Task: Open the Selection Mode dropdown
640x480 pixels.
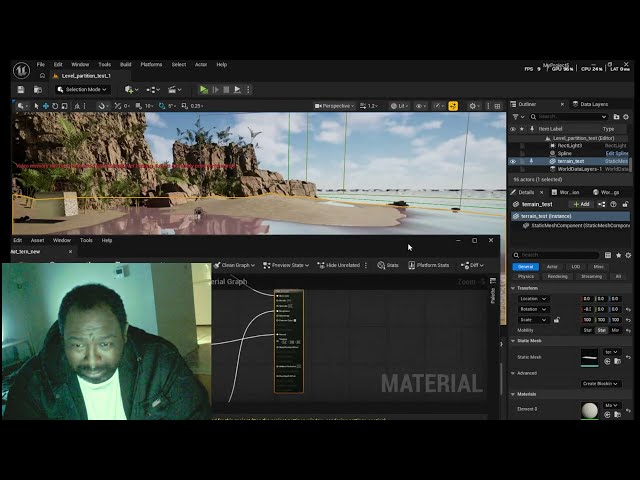Action: click(x=82, y=89)
